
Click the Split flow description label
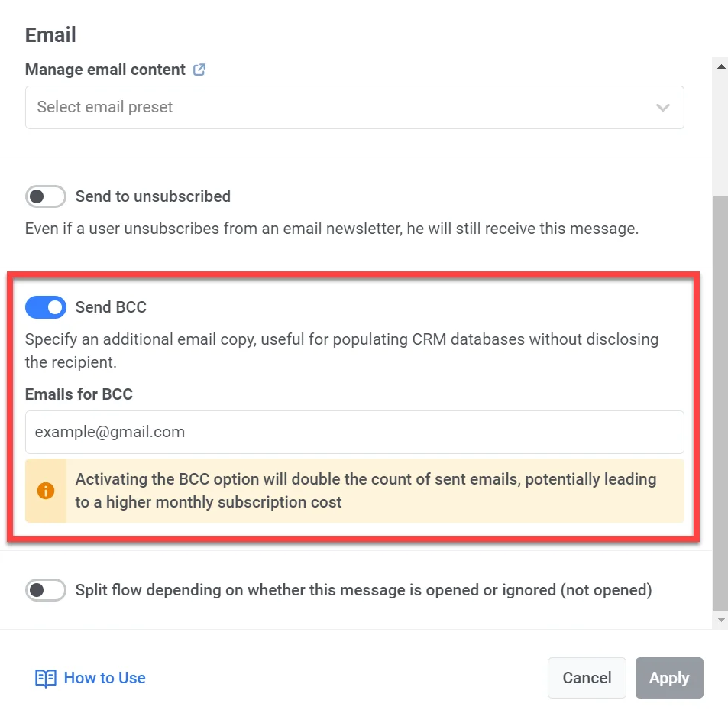(363, 590)
